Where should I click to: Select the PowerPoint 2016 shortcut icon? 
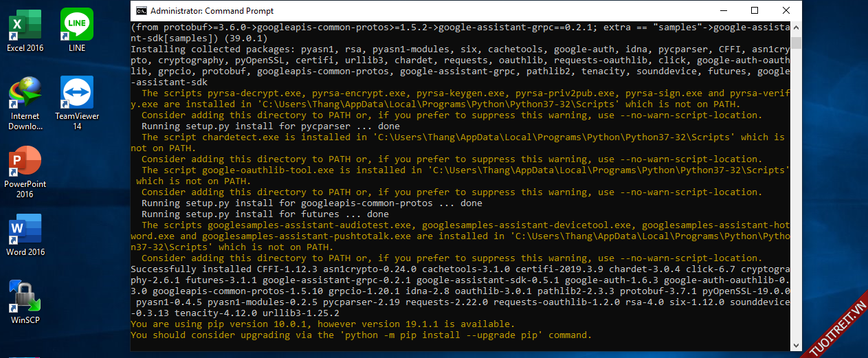[x=25, y=162]
